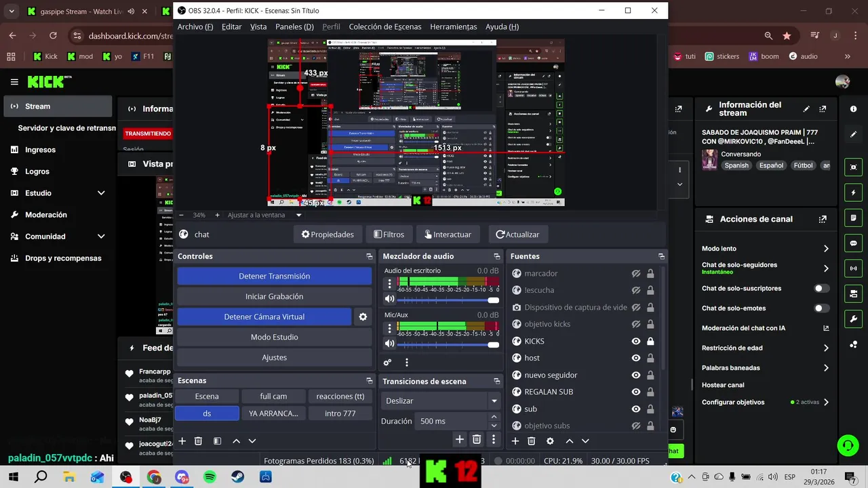This screenshot has height=488, width=868.
Task: Expand Estudio section in Kick sidebar
Action: point(101,193)
